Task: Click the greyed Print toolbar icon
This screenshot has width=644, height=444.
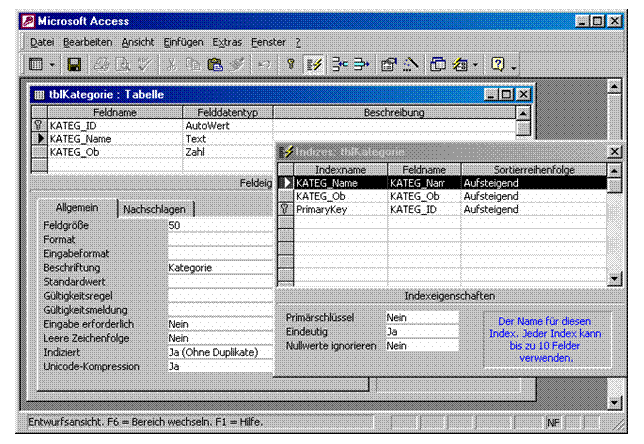Action: click(x=102, y=64)
